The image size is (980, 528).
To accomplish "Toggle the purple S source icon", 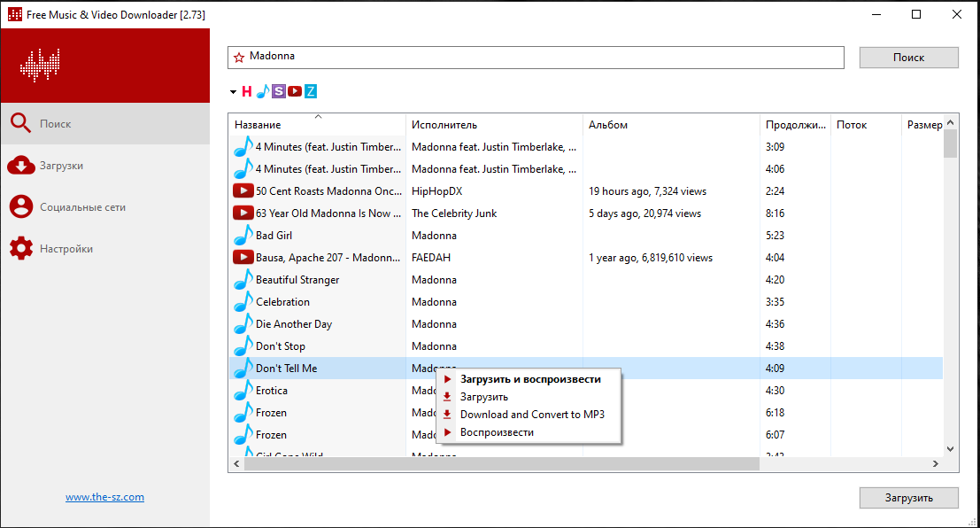I will pyautogui.click(x=279, y=91).
